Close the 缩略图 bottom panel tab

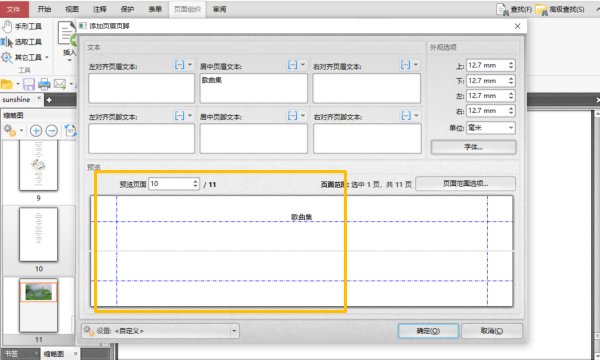[75, 353]
